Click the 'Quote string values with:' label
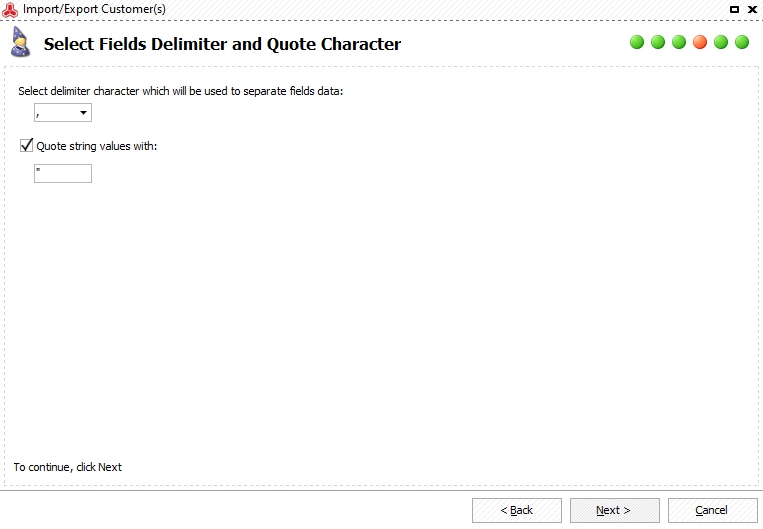The image size is (763, 529). pyautogui.click(x=97, y=146)
